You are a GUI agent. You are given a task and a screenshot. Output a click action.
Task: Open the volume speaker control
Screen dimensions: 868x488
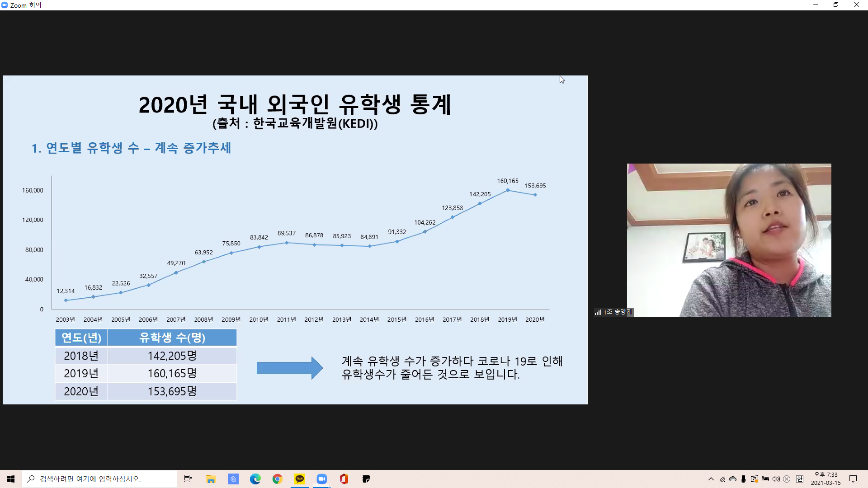776,479
